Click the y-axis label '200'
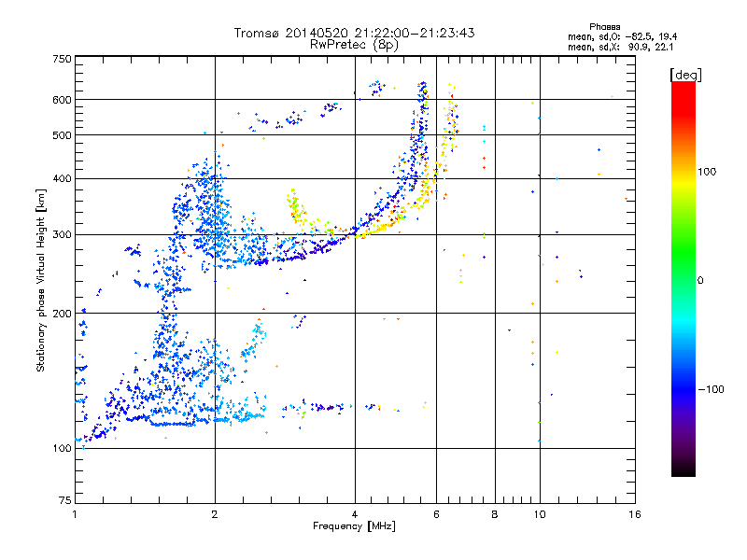The height and width of the screenshot is (560, 747). pyautogui.click(x=63, y=314)
